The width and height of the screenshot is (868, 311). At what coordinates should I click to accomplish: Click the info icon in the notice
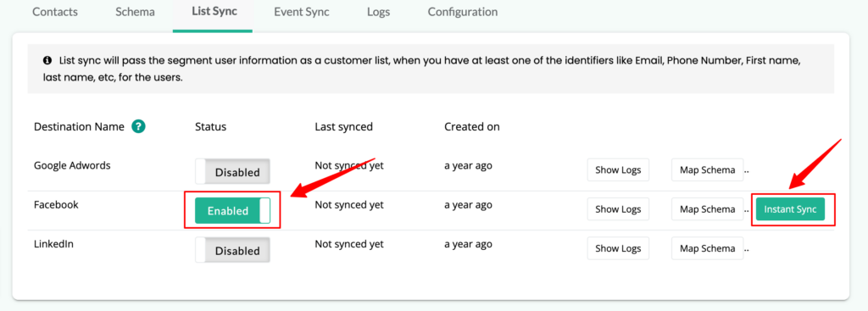click(47, 60)
